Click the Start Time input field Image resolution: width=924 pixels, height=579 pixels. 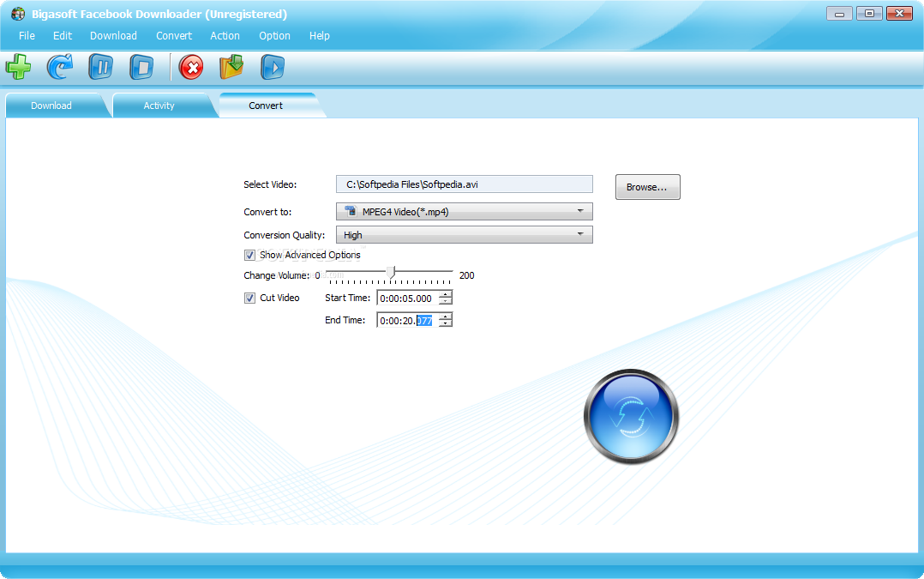point(408,299)
